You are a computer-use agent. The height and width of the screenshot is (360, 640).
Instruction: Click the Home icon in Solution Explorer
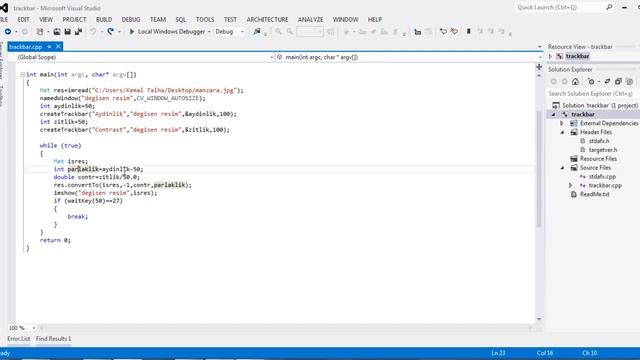pyautogui.click(x=575, y=82)
